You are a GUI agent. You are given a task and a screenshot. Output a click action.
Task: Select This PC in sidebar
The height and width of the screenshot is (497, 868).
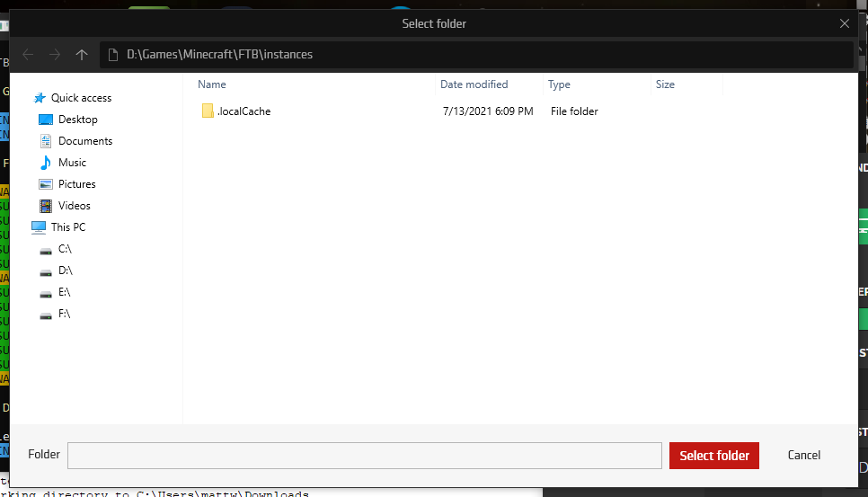(x=68, y=227)
